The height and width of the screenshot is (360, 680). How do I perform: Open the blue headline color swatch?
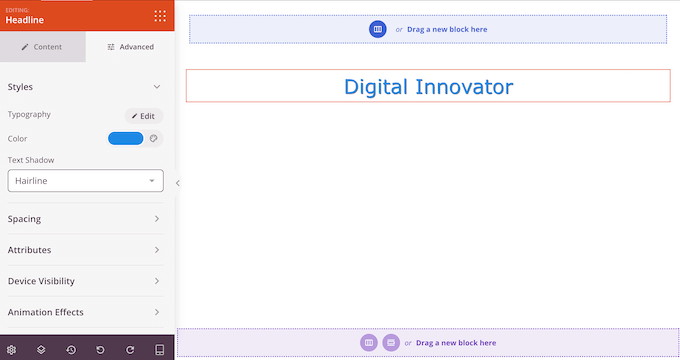pos(126,138)
